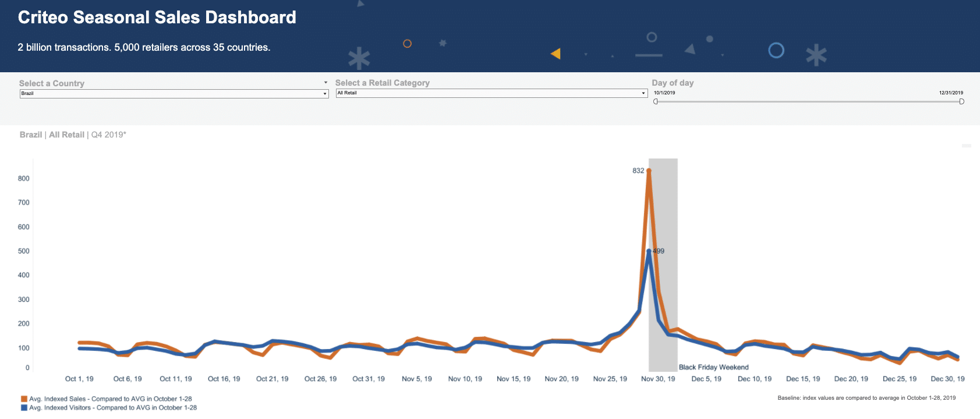Click the right handle of Day of day slider

click(x=961, y=101)
